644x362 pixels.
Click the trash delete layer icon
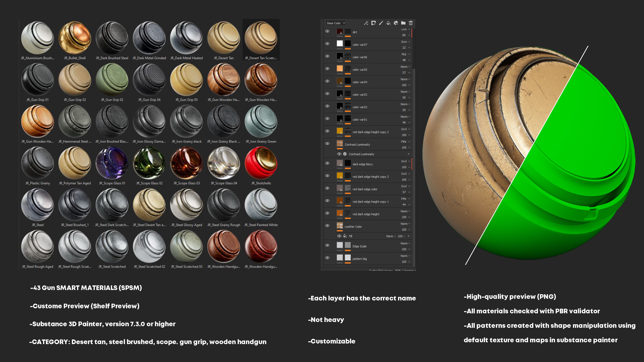[411, 23]
